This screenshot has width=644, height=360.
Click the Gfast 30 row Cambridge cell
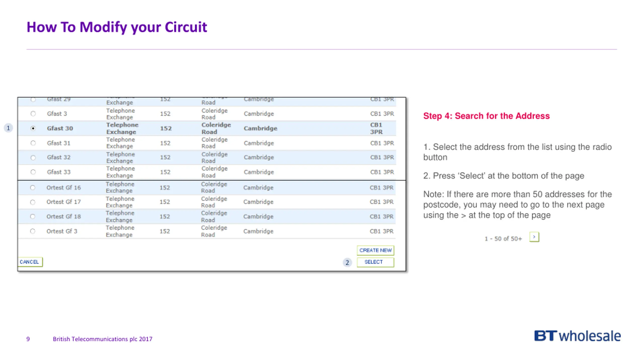pyautogui.click(x=260, y=128)
